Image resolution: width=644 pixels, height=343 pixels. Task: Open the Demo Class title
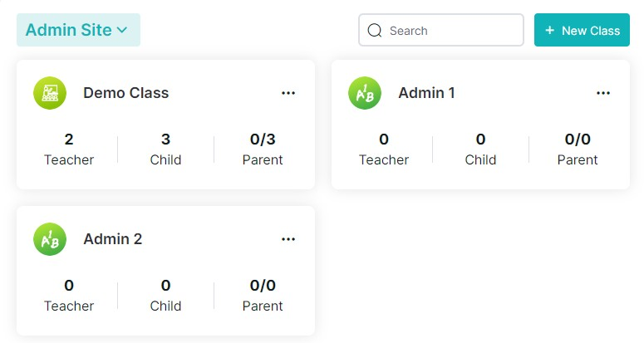coord(125,93)
